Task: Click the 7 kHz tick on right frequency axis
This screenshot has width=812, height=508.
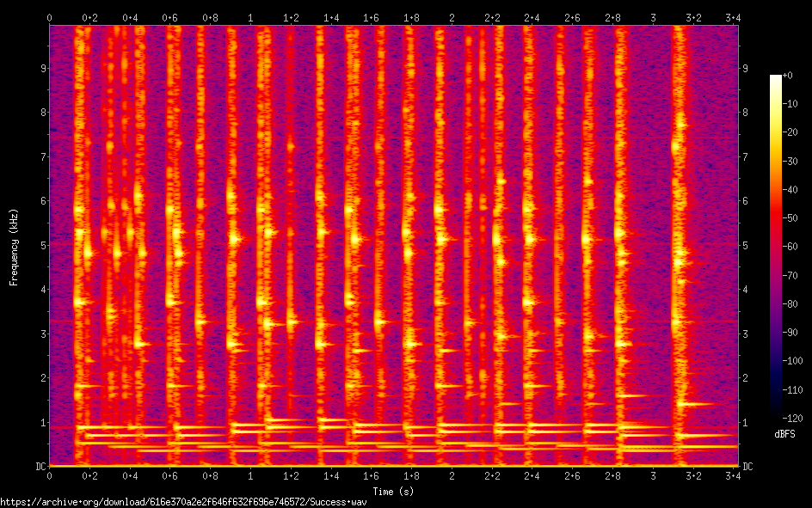Action: 746,157
